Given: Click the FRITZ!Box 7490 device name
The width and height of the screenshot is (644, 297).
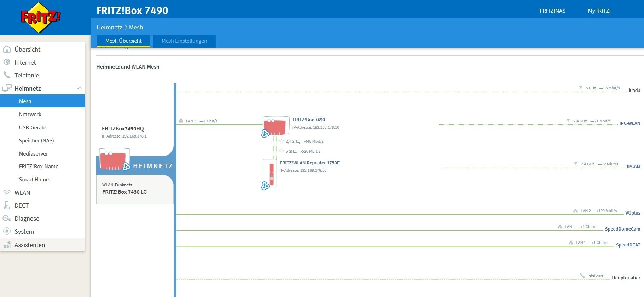Looking at the screenshot, I should point(308,120).
